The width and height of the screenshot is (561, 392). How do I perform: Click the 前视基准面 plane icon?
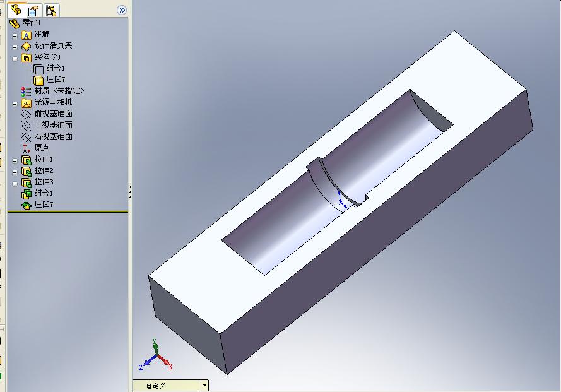[x=26, y=114]
